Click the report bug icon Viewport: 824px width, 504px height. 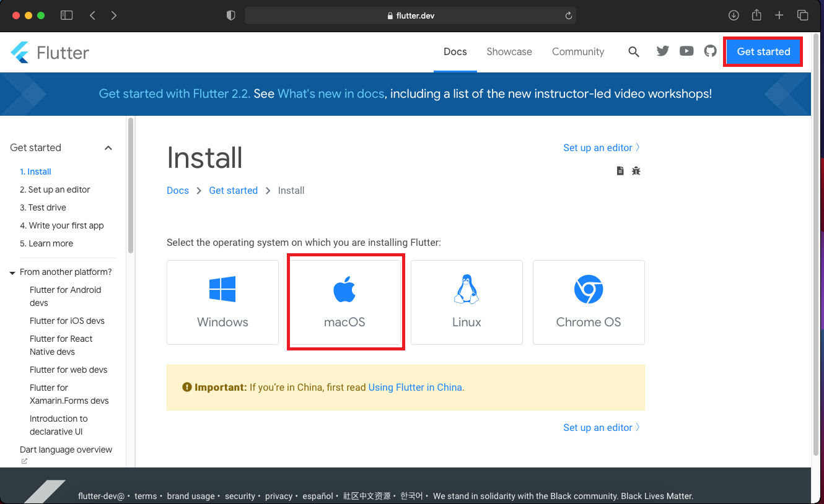click(636, 171)
